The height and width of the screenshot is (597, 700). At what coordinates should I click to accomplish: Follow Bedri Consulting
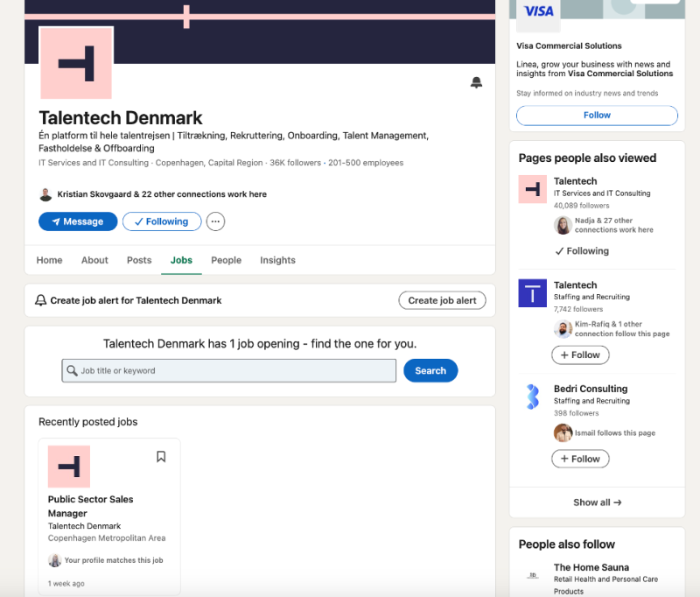click(580, 459)
